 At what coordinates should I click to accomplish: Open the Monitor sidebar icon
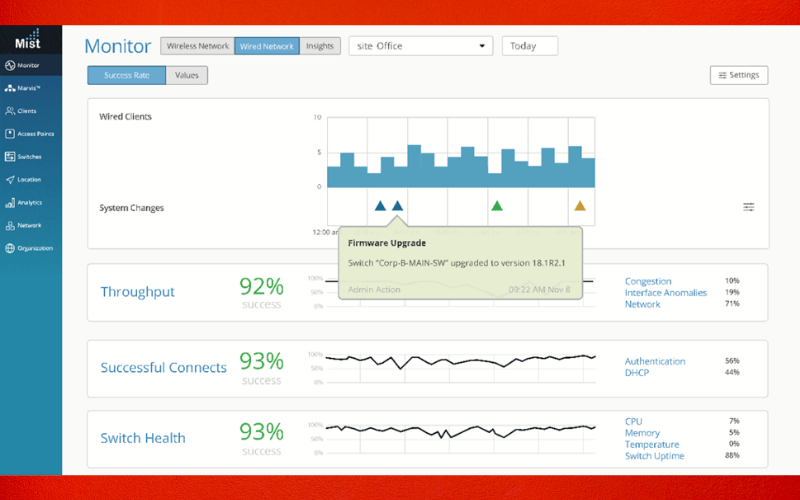tap(10, 65)
